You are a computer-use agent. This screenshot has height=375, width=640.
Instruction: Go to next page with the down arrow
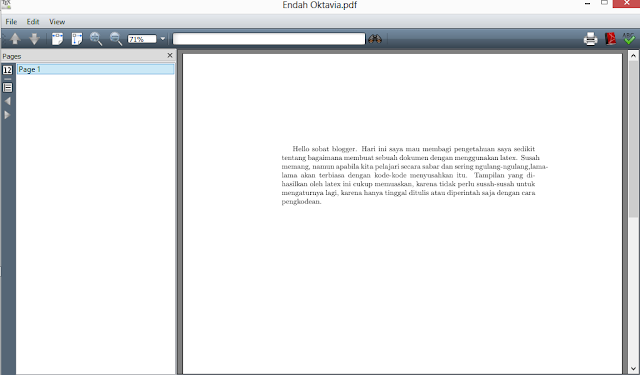(35, 39)
